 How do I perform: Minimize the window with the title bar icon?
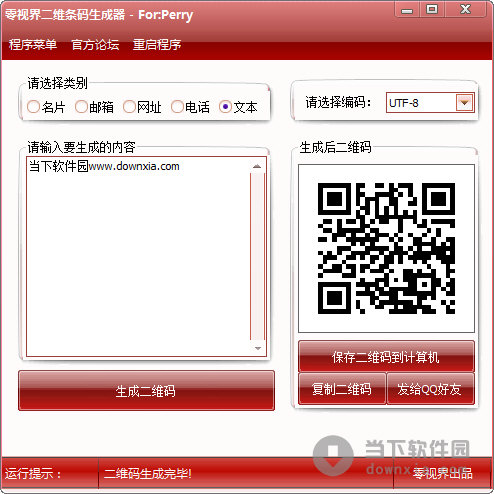(406, 10)
